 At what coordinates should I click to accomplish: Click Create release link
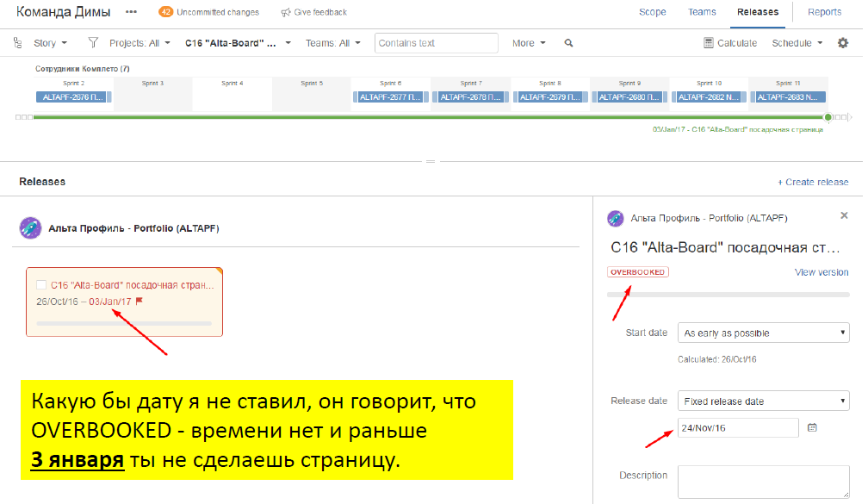(813, 182)
